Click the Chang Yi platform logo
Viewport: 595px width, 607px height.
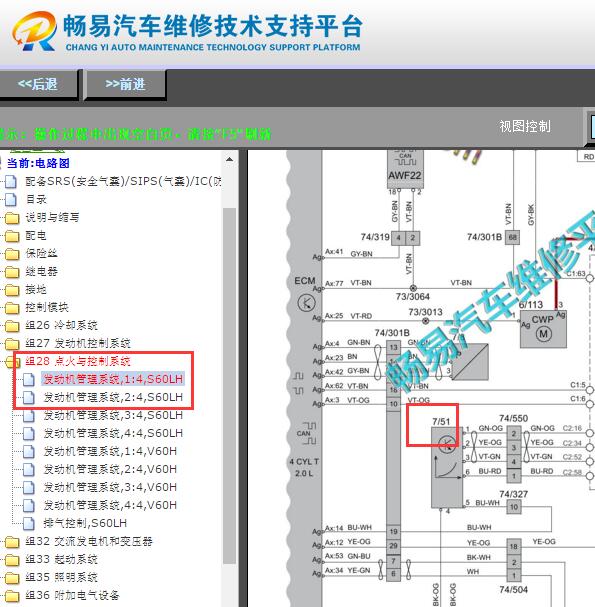tap(34, 31)
